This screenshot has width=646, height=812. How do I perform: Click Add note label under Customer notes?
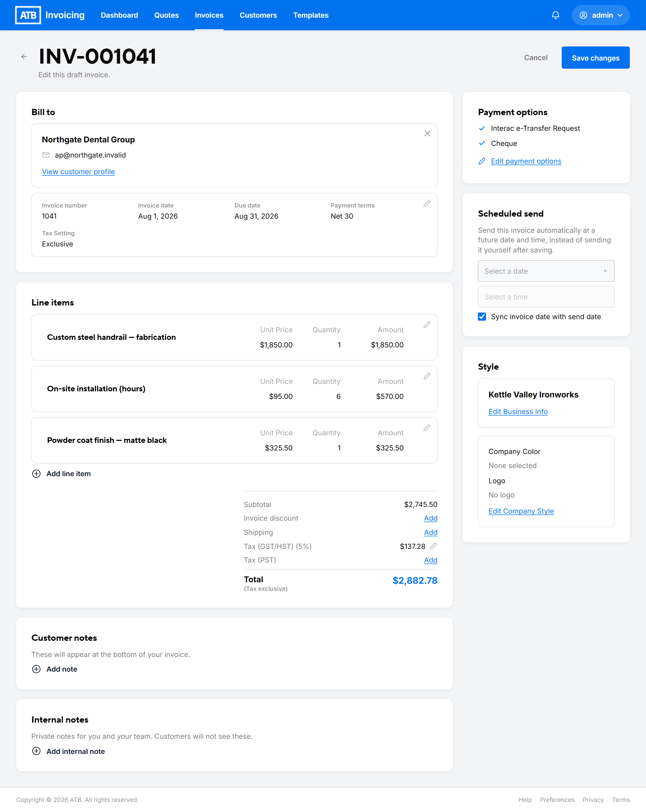tap(62, 669)
